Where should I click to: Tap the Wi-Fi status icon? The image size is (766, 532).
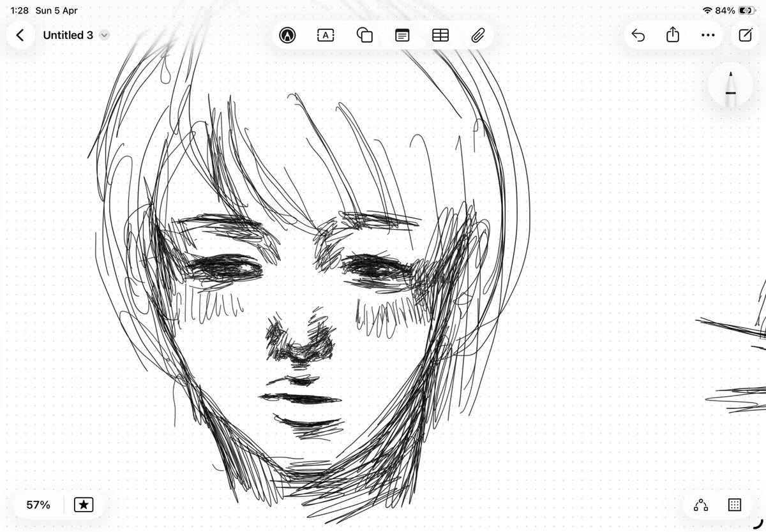707,11
